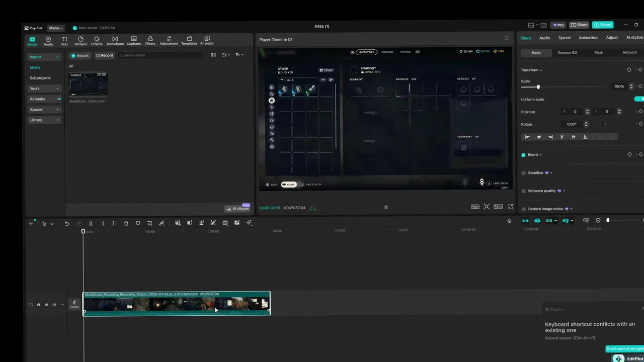
Task: Click the Record button
Action: pos(105,55)
